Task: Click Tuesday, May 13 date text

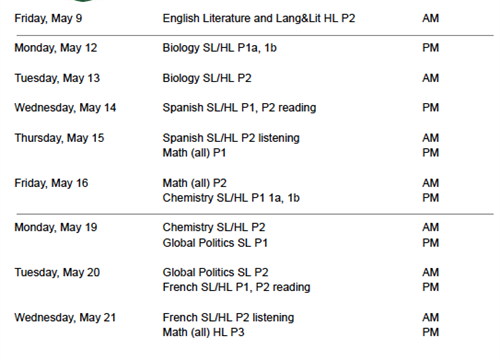Action: [x=57, y=78]
